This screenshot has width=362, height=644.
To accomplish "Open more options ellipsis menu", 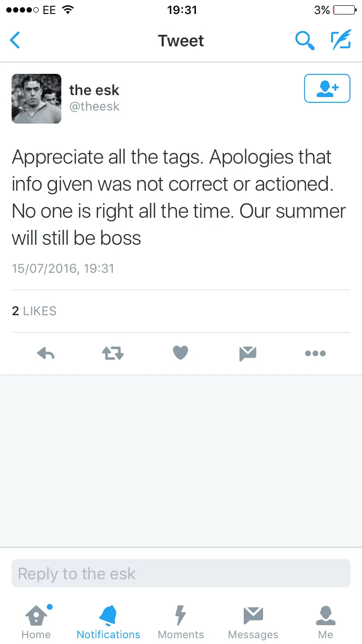I will click(x=315, y=353).
